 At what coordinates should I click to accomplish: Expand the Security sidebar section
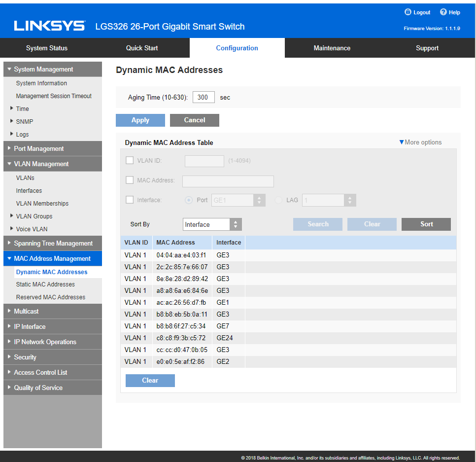(x=52, y=357)
